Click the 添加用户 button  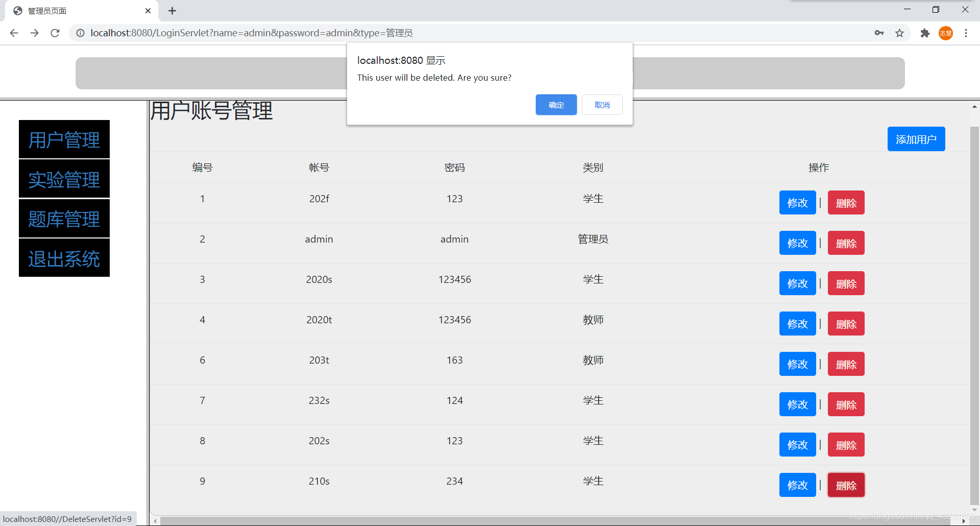(x=916, y=139)
